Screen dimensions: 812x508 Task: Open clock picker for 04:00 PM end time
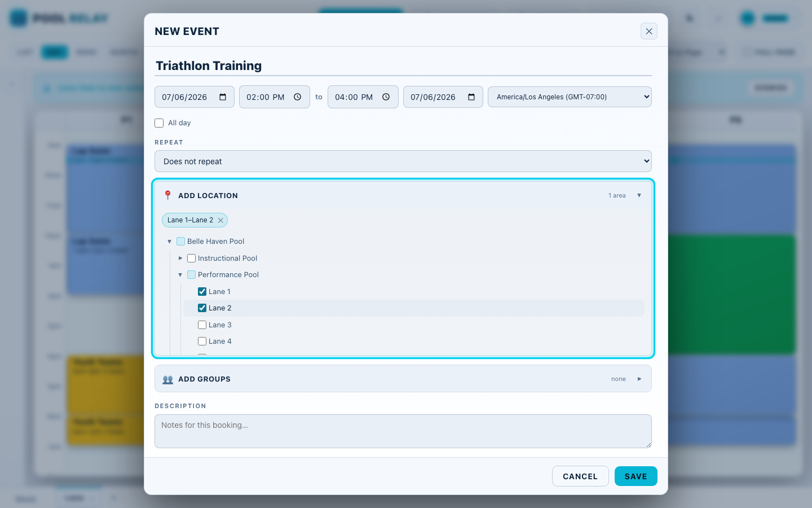click(x=386, y=97)
